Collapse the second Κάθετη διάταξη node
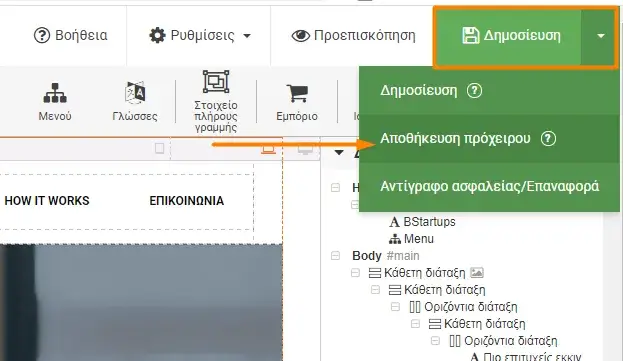 coord(375,290)
